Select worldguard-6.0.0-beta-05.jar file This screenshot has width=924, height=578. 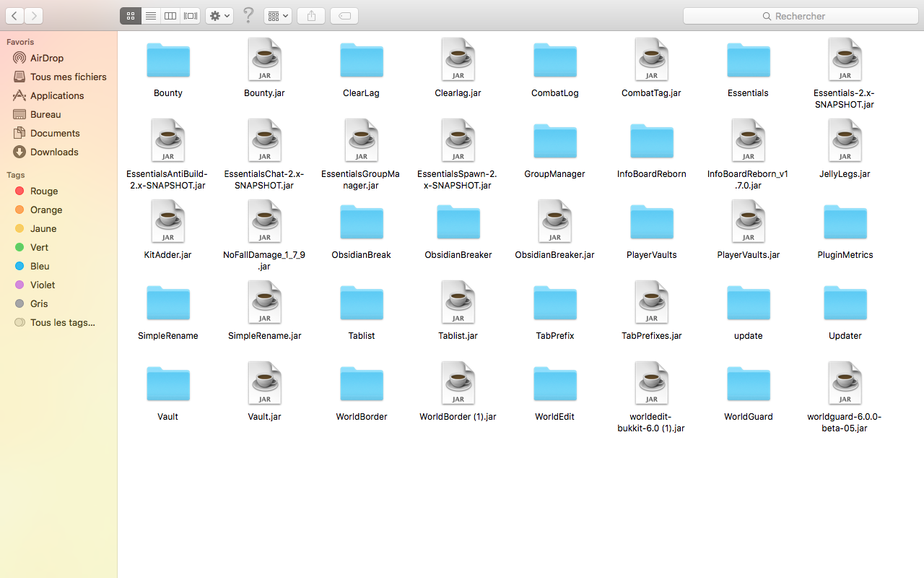click(845, 383)
